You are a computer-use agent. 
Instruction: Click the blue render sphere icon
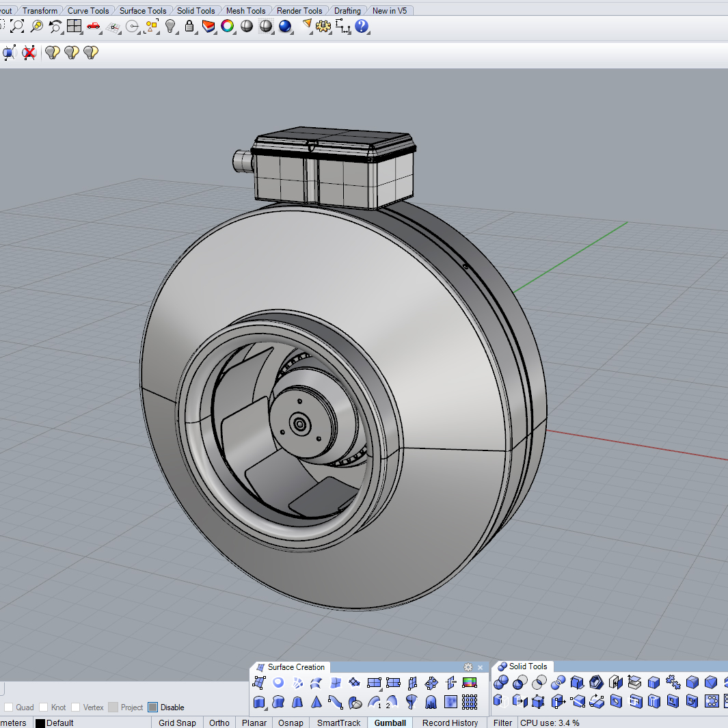285,27
